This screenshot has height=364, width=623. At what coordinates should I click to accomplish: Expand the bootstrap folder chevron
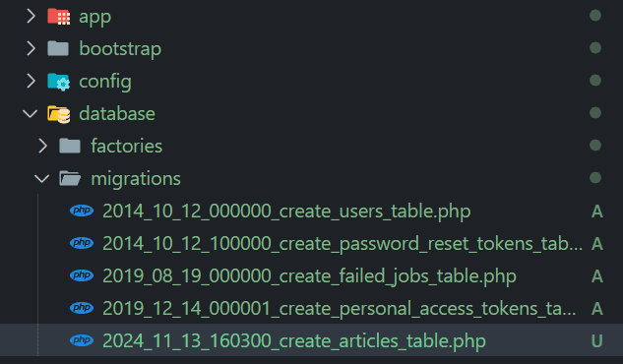pos(31,48)
